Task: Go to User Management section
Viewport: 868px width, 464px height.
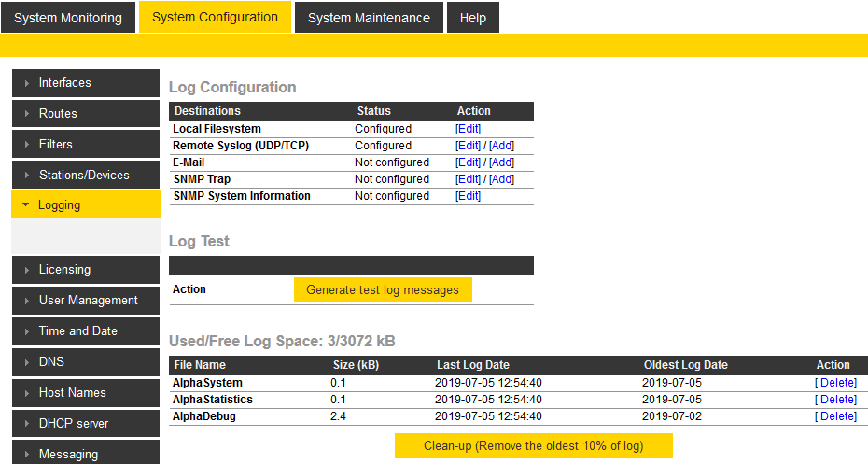Action: 85,301
